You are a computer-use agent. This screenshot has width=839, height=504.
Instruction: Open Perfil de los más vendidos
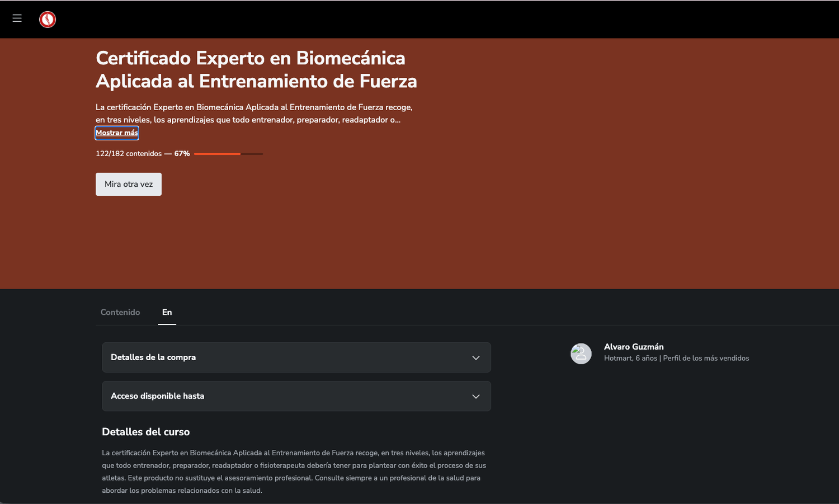[706, 358]
